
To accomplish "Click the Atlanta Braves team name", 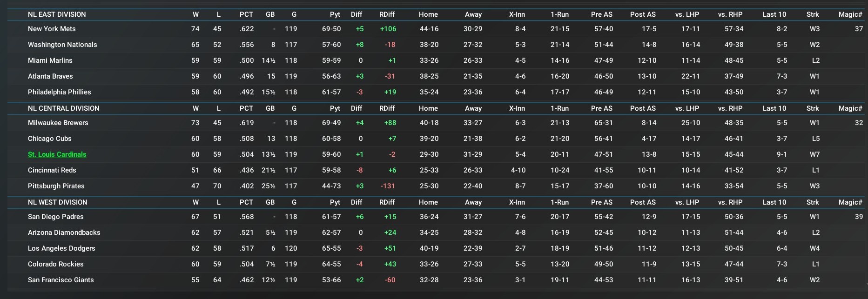I will (x=50, y=76).
